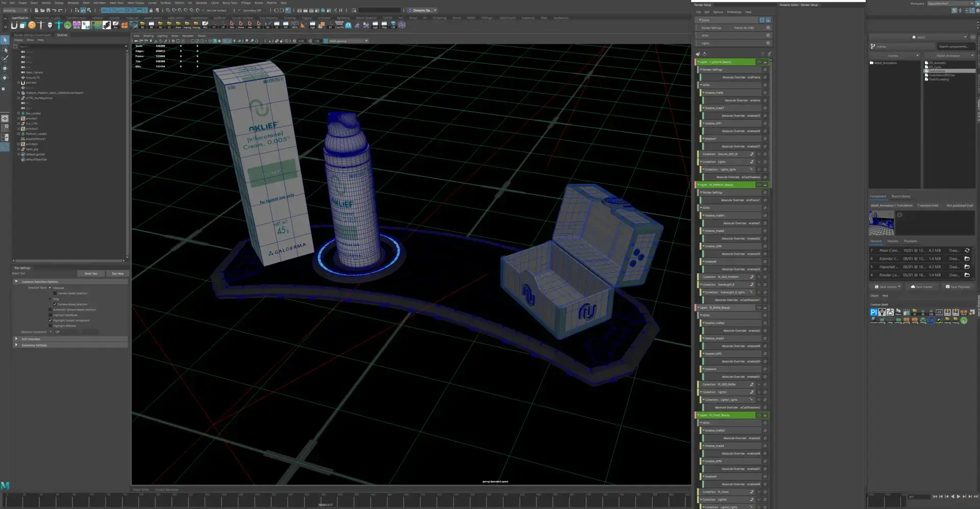The height and width of the screenshot is (509, 980).
Task: Select the arrow Select tool in toolbox
Action: tap(5, 40)
